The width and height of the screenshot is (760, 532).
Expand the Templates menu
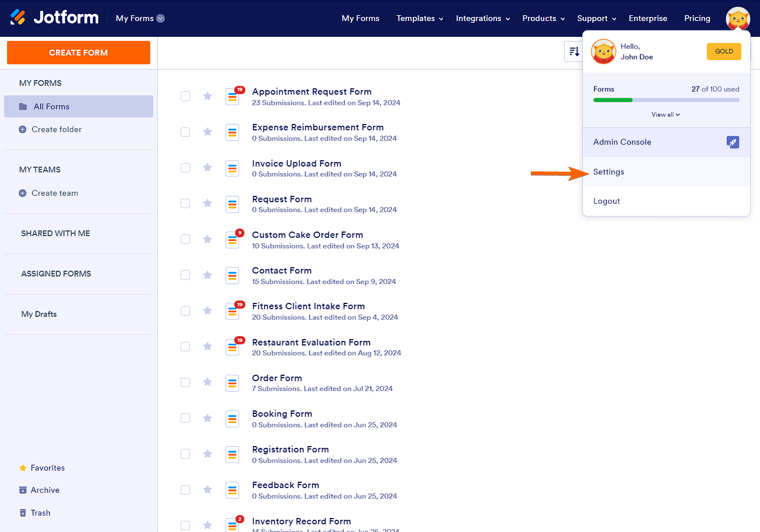tap(420, 18)
